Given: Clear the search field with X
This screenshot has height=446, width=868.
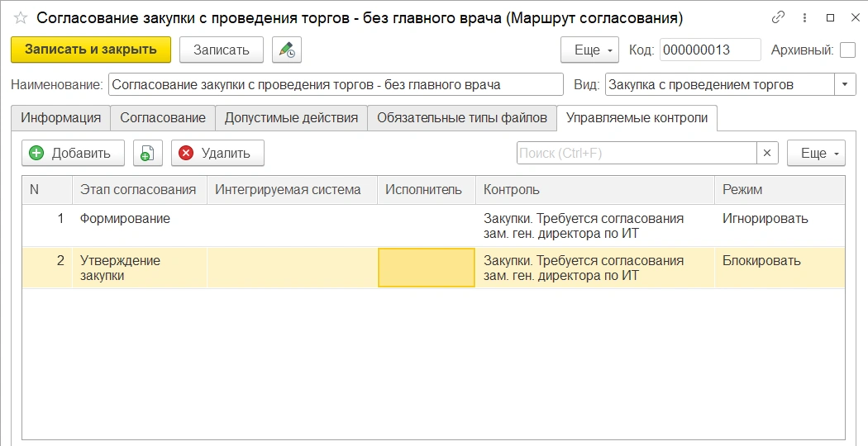Looking at the screenshot, I should point(767,154).
